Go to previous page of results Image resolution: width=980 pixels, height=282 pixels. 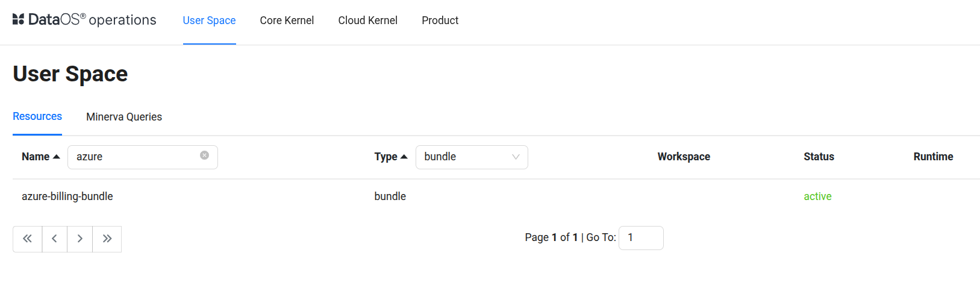(55, 239)
